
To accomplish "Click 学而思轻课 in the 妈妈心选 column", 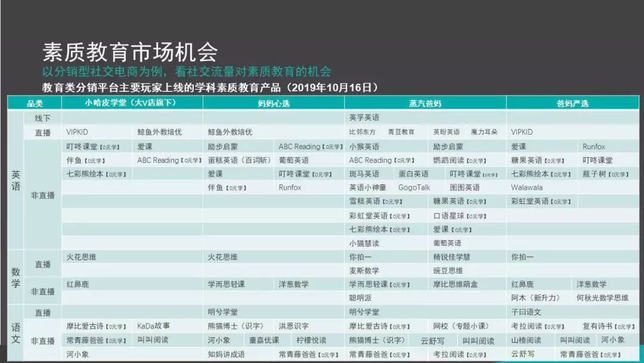I will pyautogui.click(x=227, y=284).
